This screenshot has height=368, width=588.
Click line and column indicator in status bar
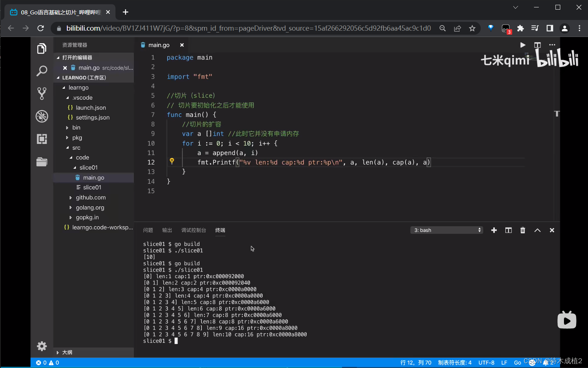click(416, 363)
